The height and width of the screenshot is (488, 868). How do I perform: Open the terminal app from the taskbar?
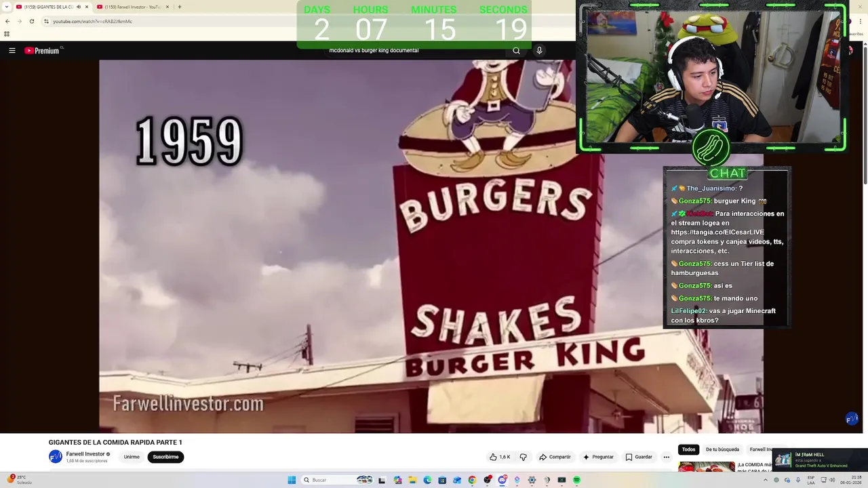tap(561, 480)
